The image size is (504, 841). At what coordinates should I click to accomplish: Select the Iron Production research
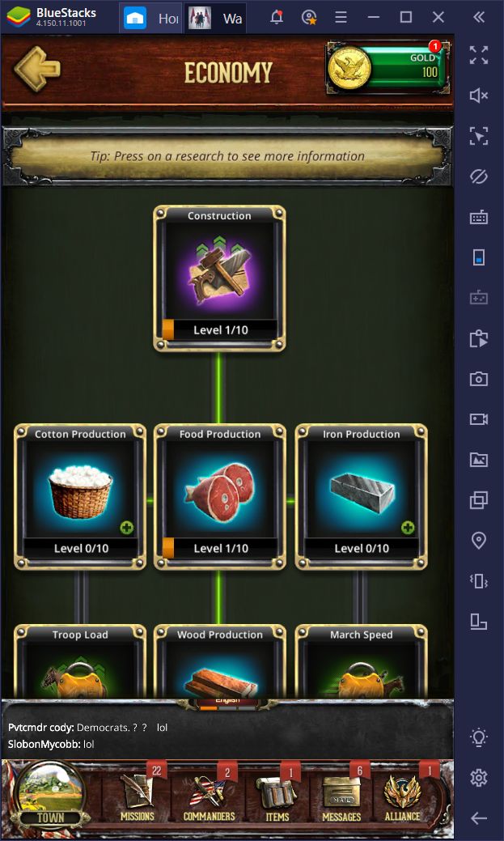click(362, 497)
